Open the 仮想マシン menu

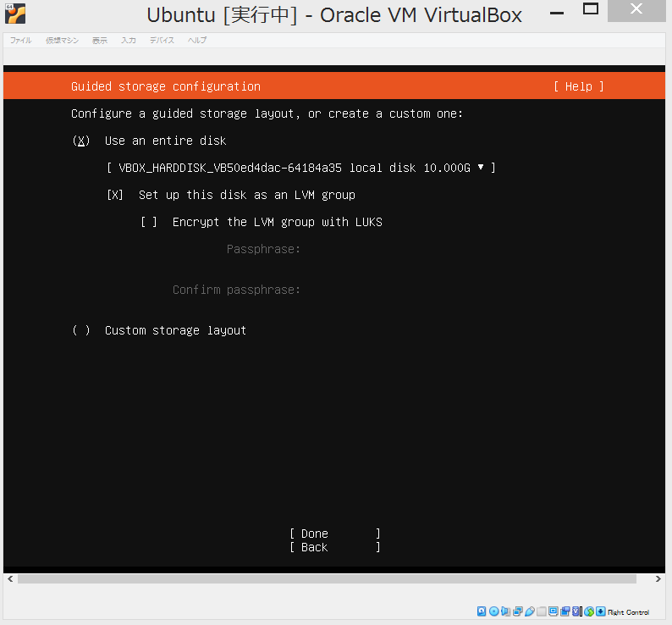62,41
